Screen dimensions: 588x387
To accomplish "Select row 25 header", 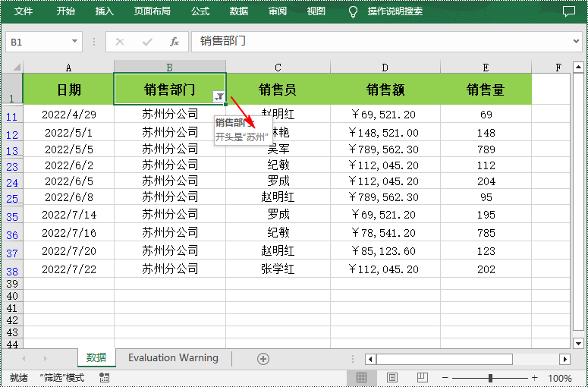I will 11,197.
